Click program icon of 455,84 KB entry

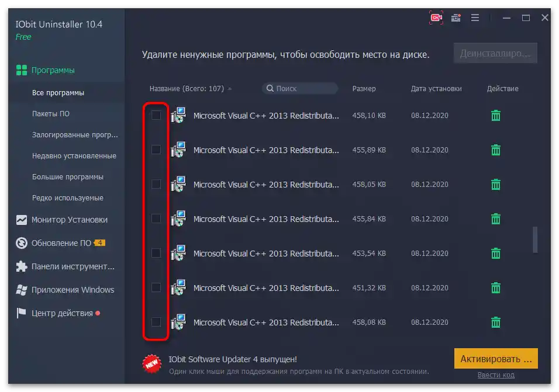pos(178,218)
